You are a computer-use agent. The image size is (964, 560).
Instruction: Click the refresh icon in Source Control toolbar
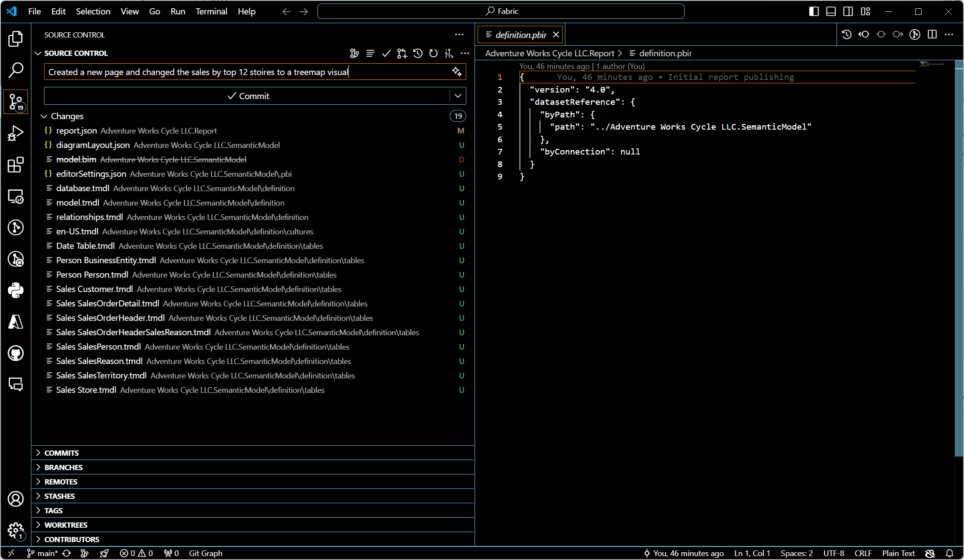pos(433,53)
